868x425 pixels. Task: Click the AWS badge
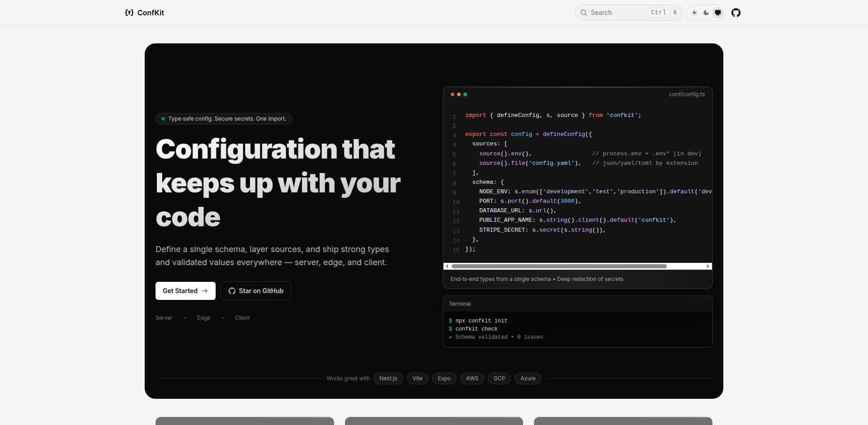pos(472,378)
